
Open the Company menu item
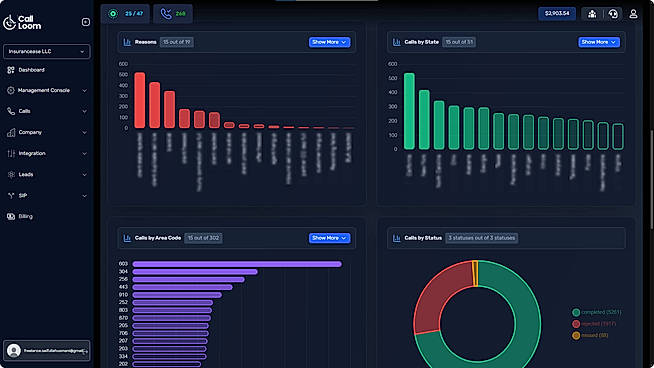30,132
